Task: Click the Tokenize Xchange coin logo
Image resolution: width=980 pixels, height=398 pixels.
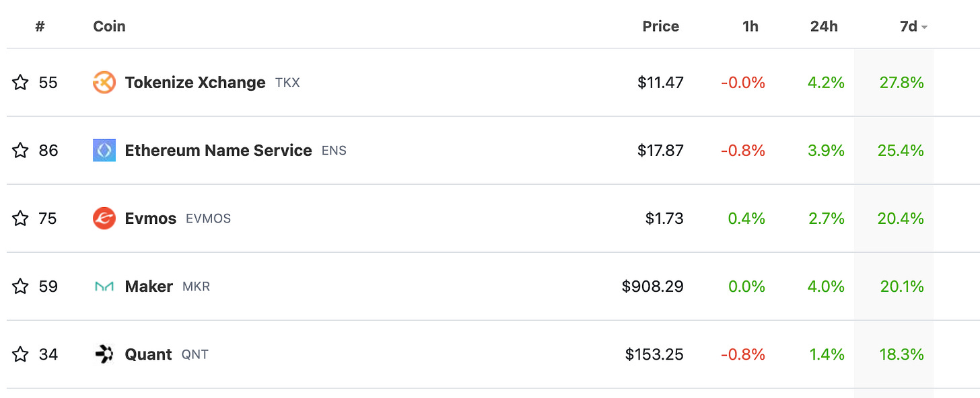Action: click(104, 83)
